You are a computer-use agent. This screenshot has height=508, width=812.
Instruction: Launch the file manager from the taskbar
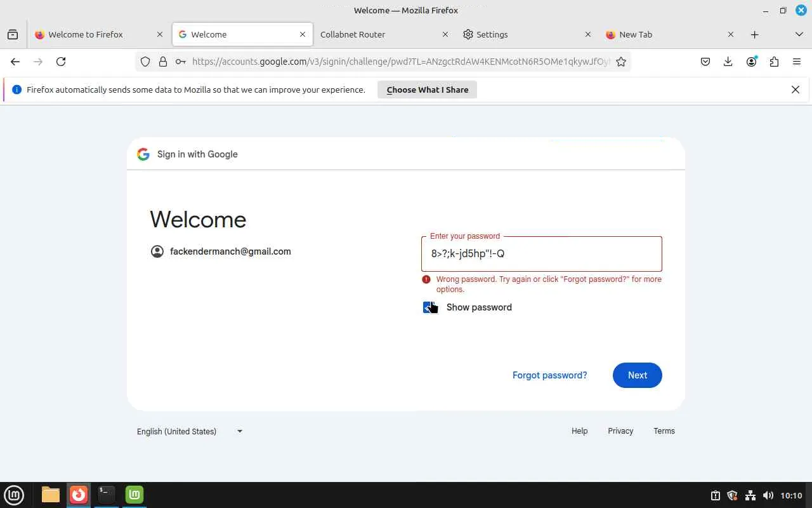[x=51, y=495]
